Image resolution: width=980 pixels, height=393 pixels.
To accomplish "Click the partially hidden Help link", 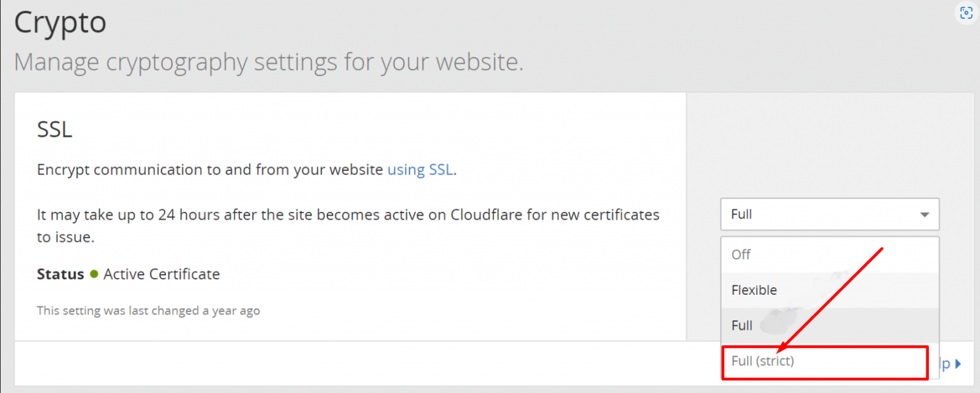I will 946,364.
